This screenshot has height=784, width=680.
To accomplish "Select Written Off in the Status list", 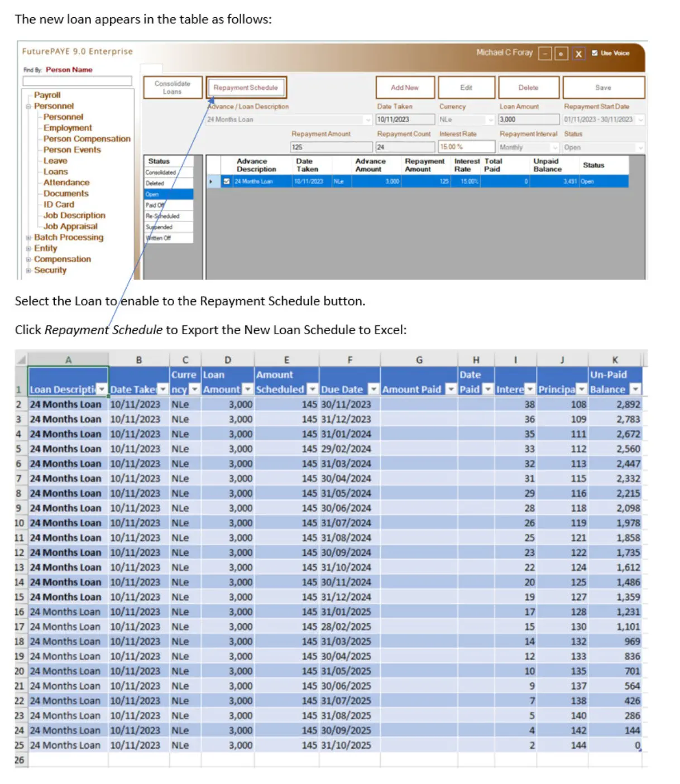I will pos(169,238).
